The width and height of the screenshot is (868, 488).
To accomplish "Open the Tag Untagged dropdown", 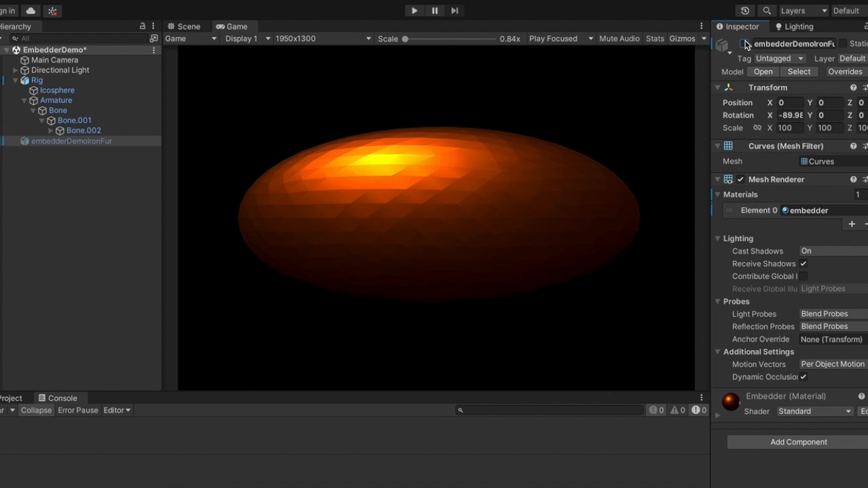I will (x=780, y=58).
